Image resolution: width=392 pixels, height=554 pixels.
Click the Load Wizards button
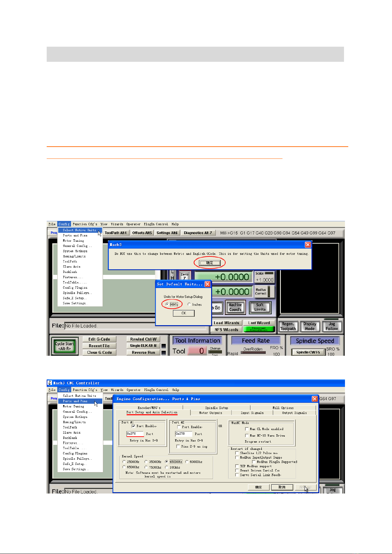click(226, 323)
